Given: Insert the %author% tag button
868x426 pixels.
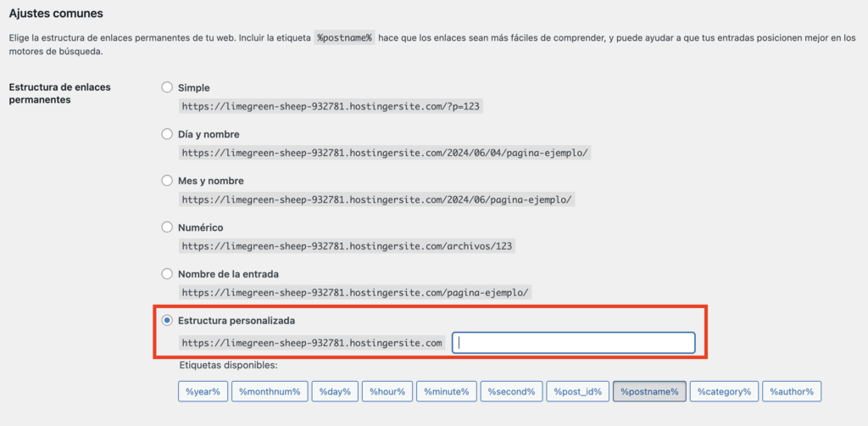Looking at the screenshot, I should tap(792, 391).
